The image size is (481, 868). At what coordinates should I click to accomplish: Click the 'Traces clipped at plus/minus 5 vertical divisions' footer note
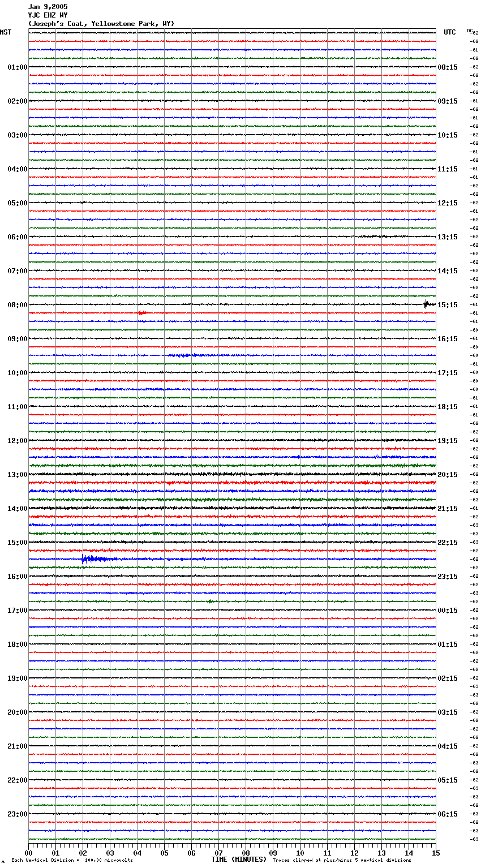[342, 861]
